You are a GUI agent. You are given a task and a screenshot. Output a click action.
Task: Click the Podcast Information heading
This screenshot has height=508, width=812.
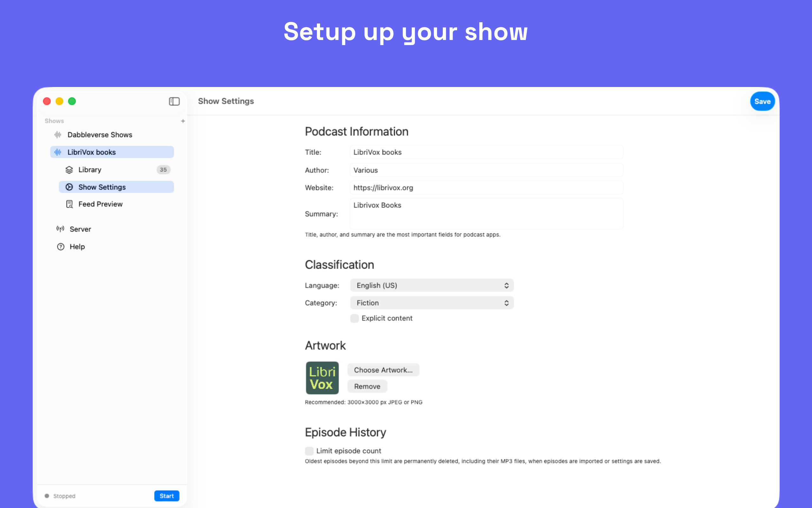coord(356,132)
